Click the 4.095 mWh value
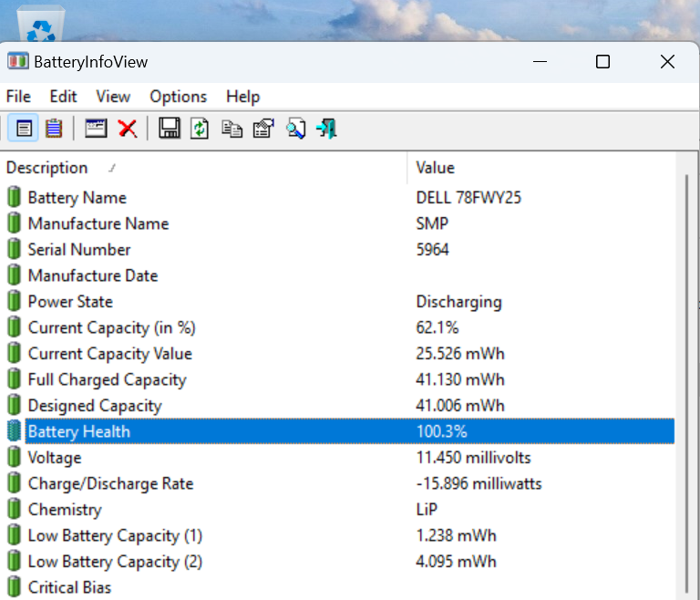The width and height of the screenshot is (700, 600). click(x=456, y=561)
